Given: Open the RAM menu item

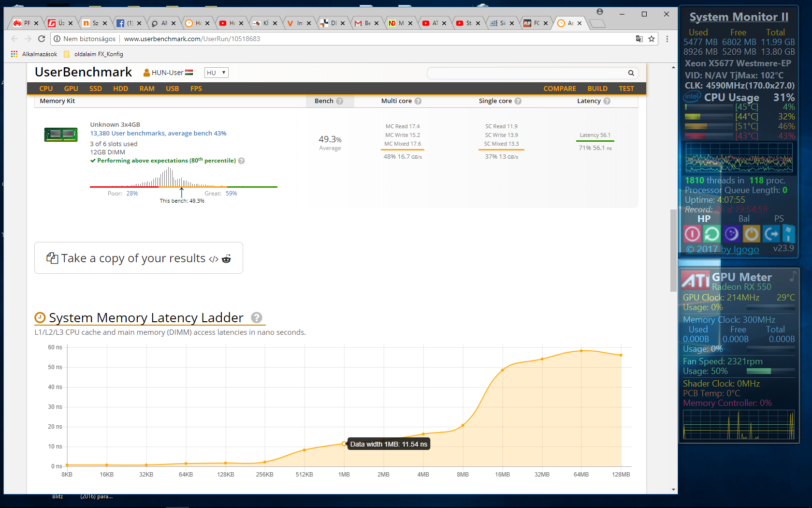Looking at the screenshot, I should point(147,89).
